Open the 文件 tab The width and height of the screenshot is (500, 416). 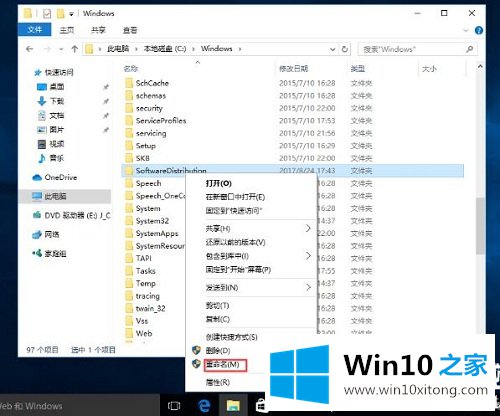pyautogui.click(x=35, y=30)
